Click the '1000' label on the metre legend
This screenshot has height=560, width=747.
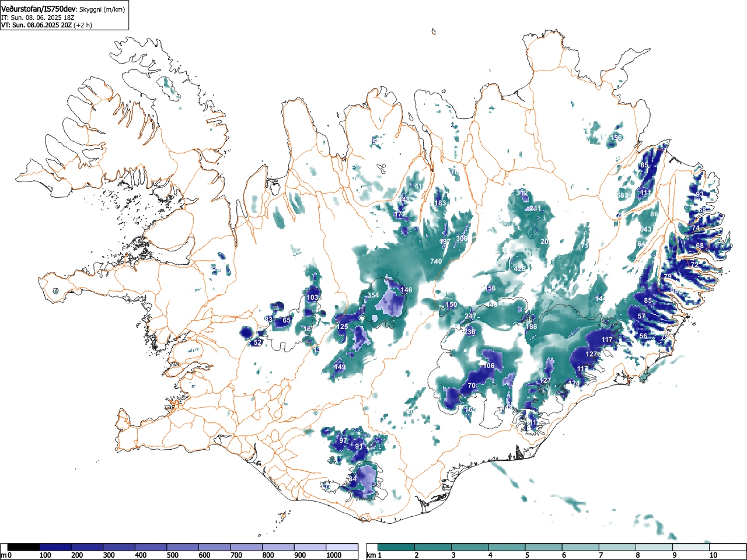click(333, 555)
